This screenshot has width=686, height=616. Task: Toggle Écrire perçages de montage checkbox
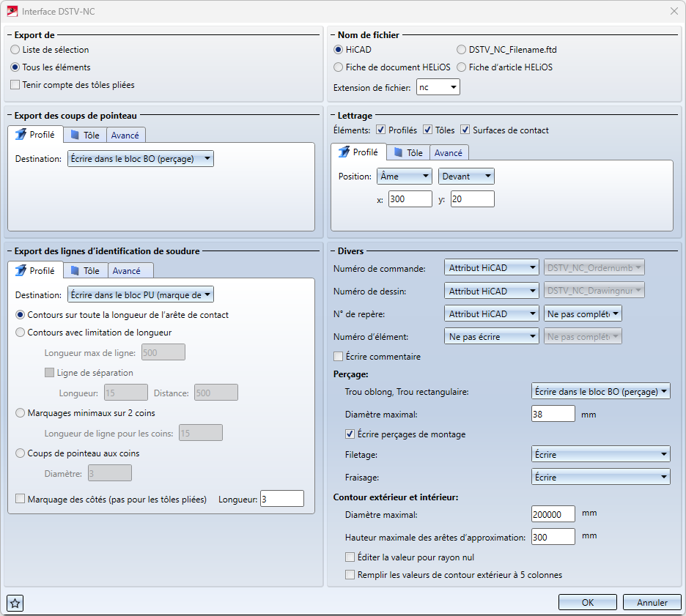point(350,434)
